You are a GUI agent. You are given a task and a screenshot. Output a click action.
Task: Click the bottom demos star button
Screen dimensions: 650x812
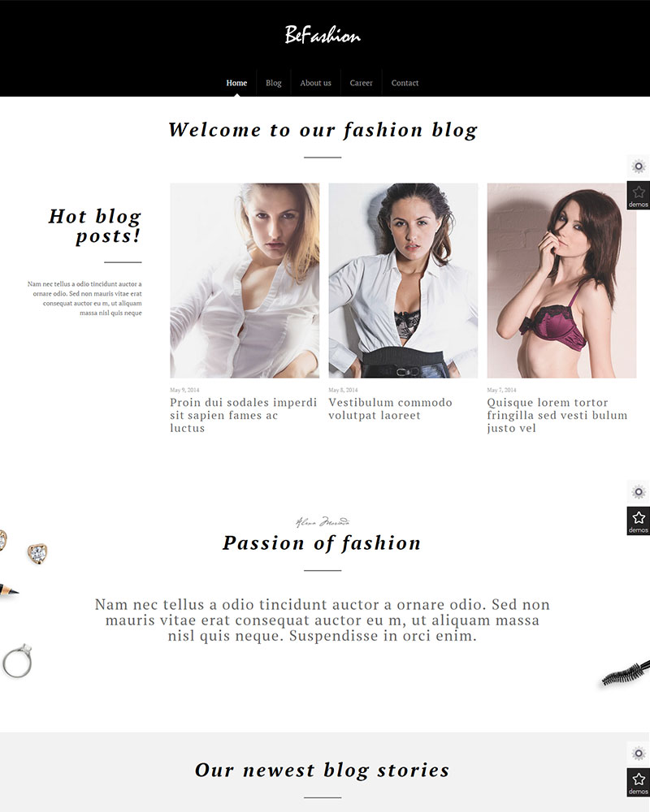coord(639,783)
